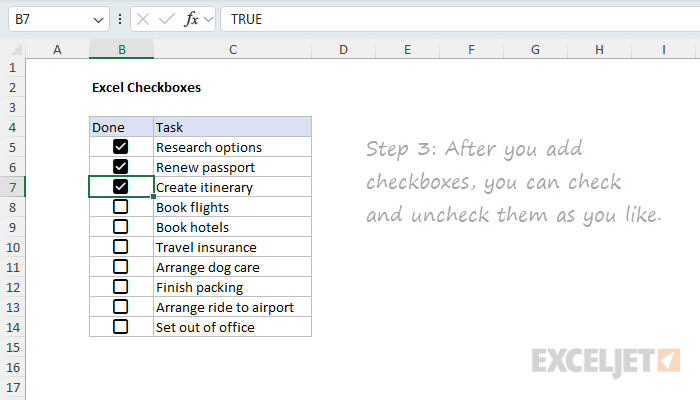Select the Research options cell
This screenshot has height=400, width=700.
point(233,147)
